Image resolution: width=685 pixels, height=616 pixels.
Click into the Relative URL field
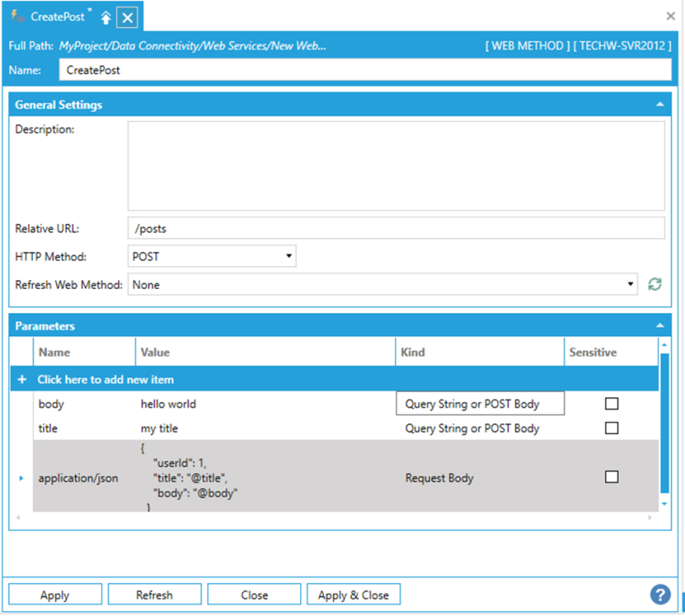[396, 229]
